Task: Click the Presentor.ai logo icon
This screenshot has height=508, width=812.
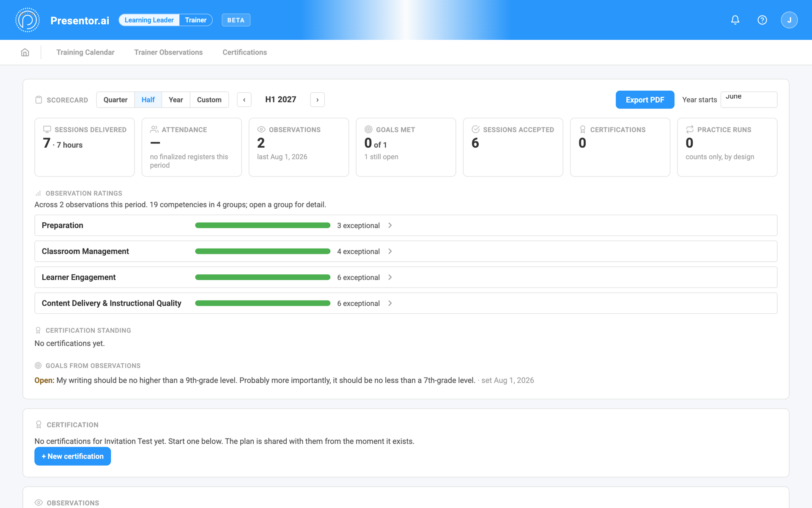Action: (x=27, y=20)
